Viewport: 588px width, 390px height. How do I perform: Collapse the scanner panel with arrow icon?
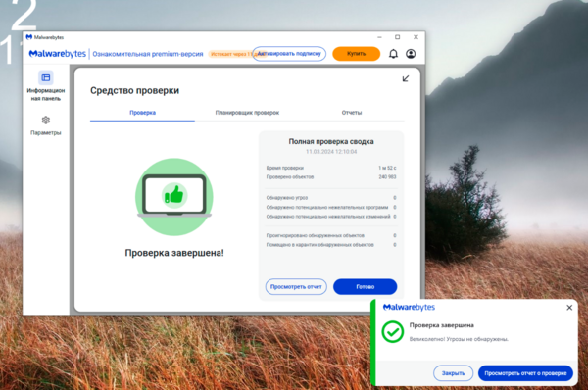[x=406, y=78]
